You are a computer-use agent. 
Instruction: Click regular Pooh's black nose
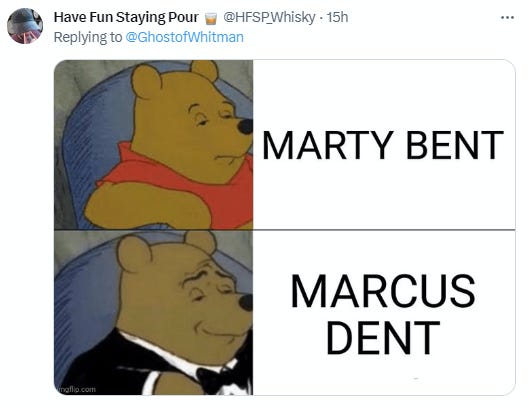coord(245,127)
